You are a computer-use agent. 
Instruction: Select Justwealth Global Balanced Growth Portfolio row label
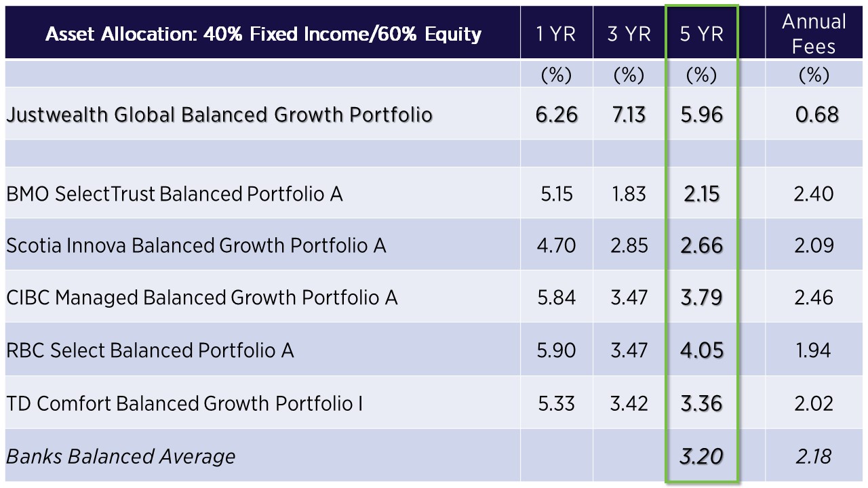219,115
